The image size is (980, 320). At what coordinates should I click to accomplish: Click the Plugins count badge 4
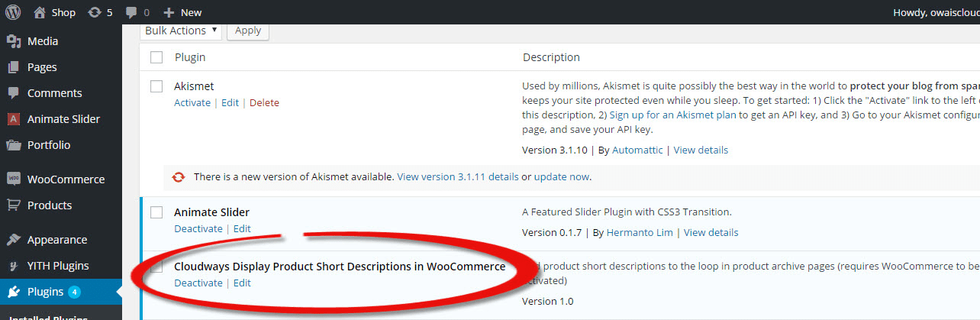(74, 292)
